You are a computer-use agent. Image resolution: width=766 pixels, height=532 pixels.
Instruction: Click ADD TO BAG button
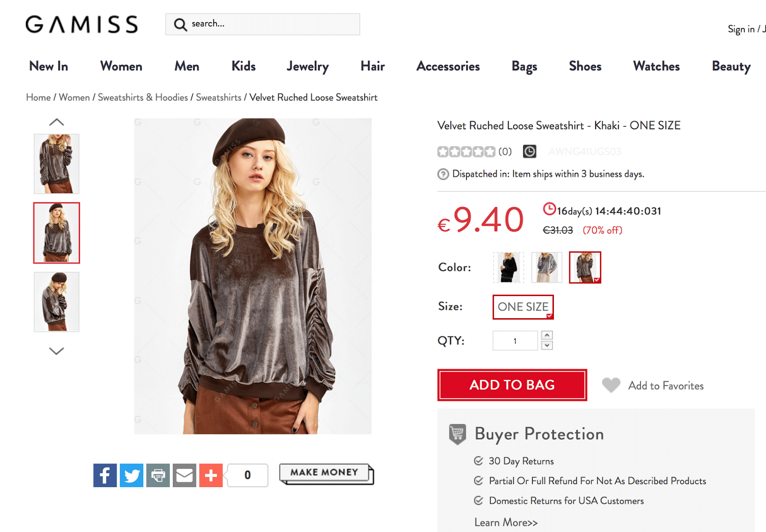tap(512, 385)
